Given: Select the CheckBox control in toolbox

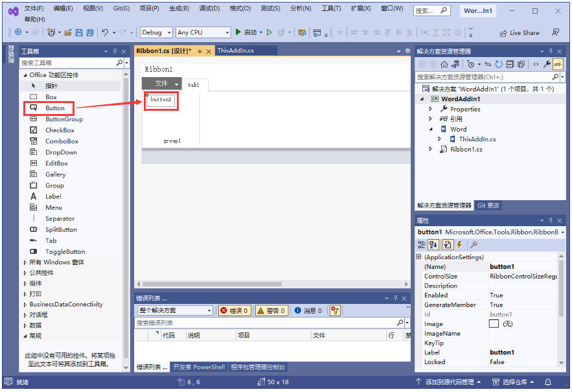Looking at the screenshot, I should 60,130.
